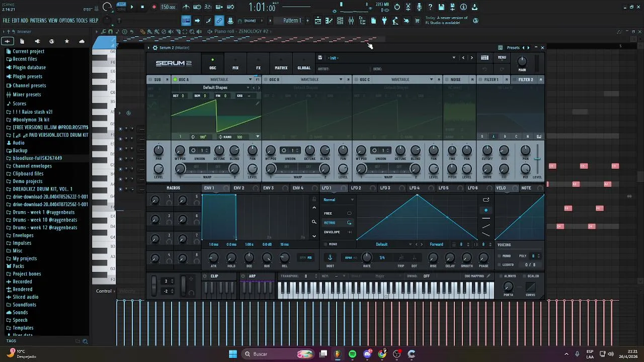Open the Serum 2 preset browser icon
This screenshot has width=644, height=362.
pos(485,58)
